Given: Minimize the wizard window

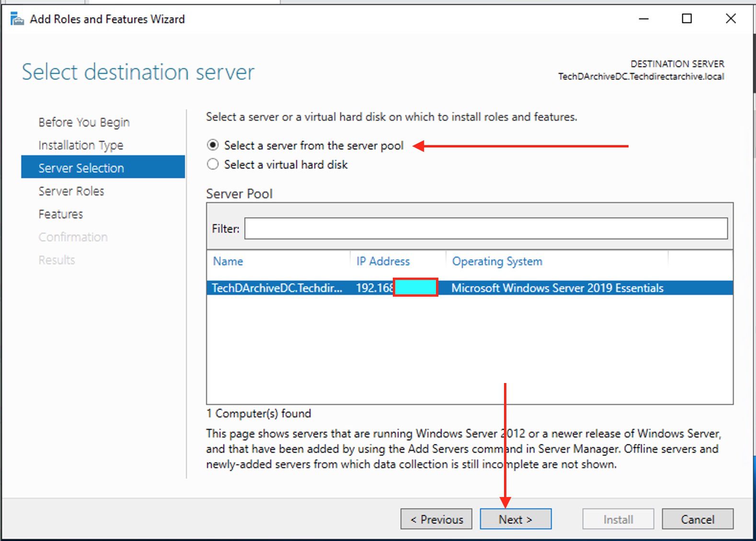Looking at the screenshot, I should click(643, 19).
